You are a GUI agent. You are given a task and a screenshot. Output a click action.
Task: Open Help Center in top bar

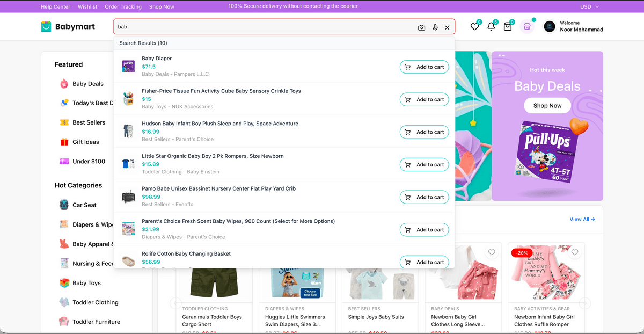pyautogui.click(x=56, y=6)
